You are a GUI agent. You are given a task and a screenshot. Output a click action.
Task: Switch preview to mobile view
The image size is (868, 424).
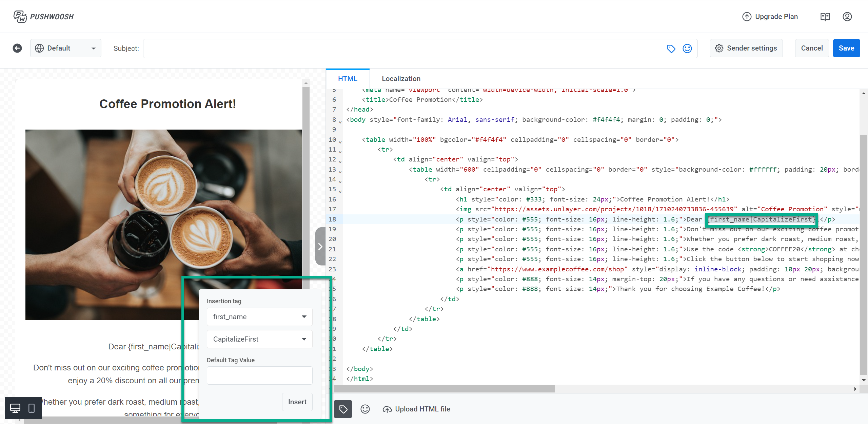32,408
